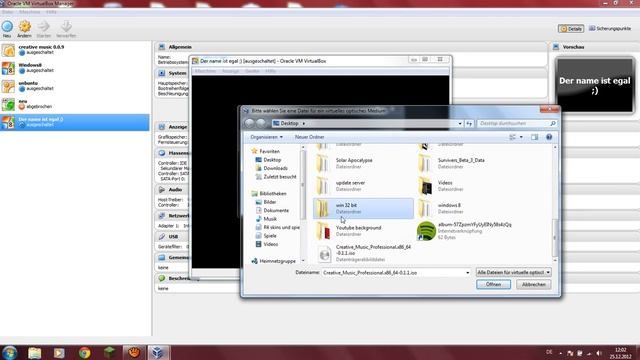Viewport: 640px width, 360px height.
Task: Select Musik library
Action: [266, 219]
